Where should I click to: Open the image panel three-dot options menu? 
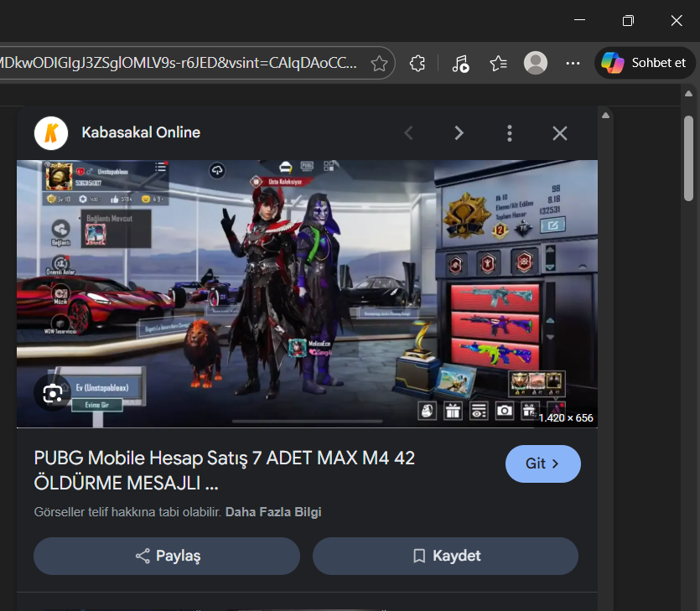pos(510,133)
